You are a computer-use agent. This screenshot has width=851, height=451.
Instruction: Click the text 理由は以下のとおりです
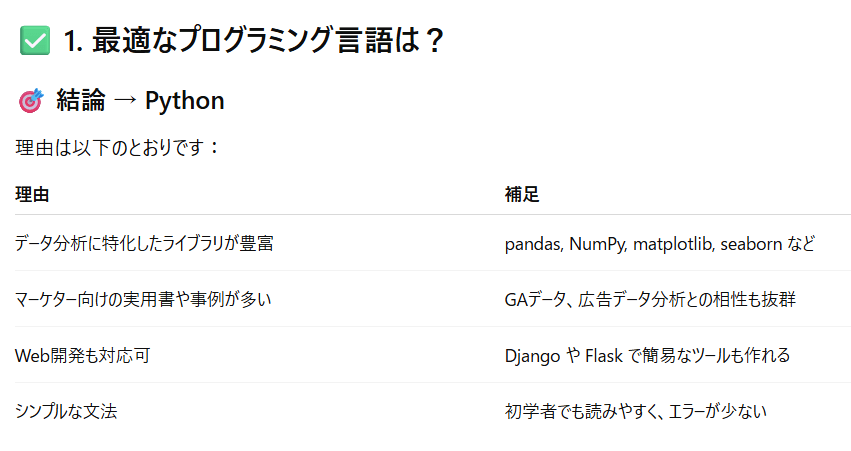point(110,148)
